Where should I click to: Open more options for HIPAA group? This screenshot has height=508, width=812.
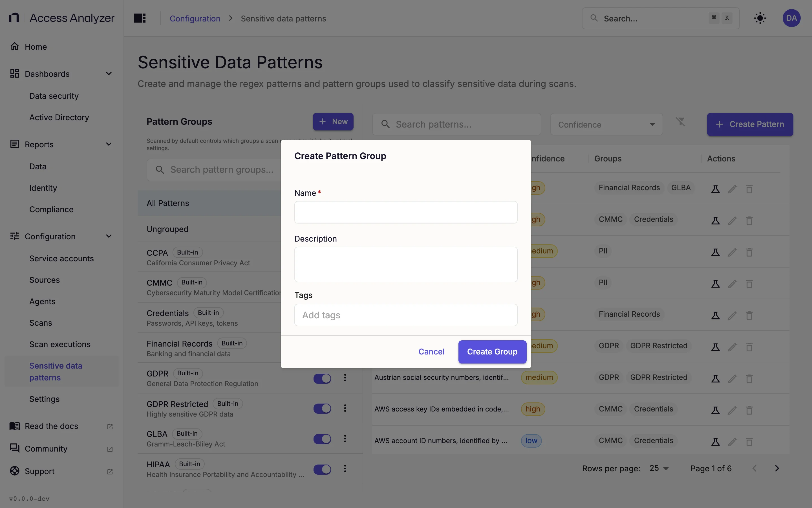coord(345,469)
